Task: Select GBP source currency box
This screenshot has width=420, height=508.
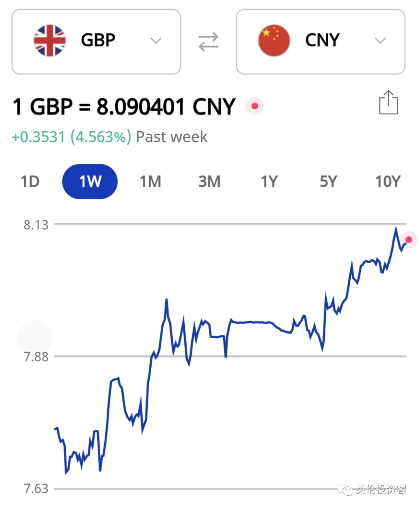Action: (96, 42)
